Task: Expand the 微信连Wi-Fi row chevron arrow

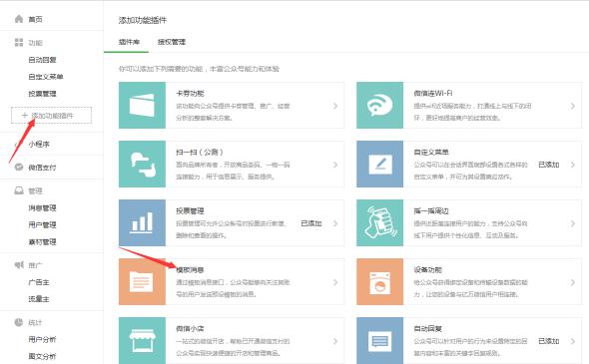Action: click(x=573, y=106)
